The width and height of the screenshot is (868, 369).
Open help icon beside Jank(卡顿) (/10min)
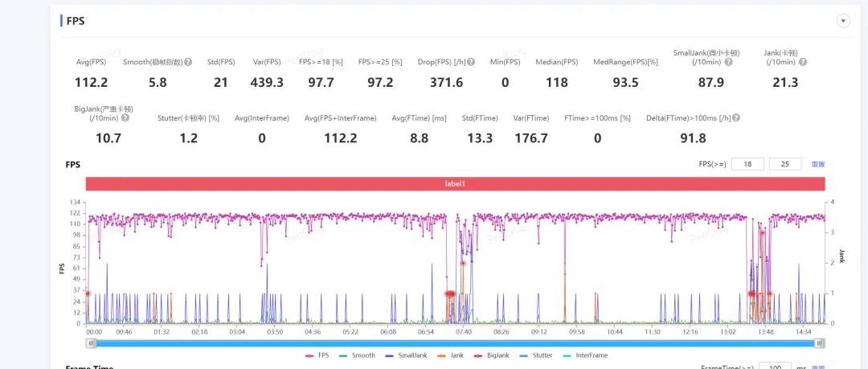coord(803,62)
